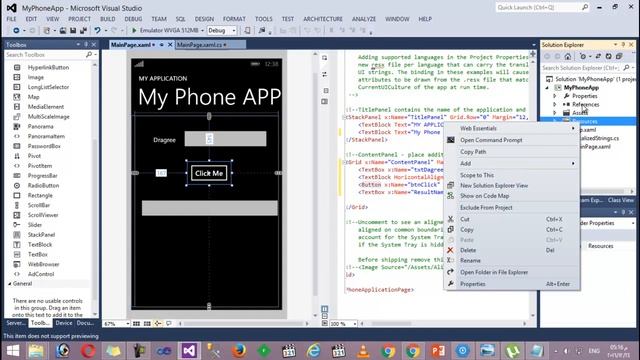Select PasswordBox in the Toolbox

tap(44, 146)
